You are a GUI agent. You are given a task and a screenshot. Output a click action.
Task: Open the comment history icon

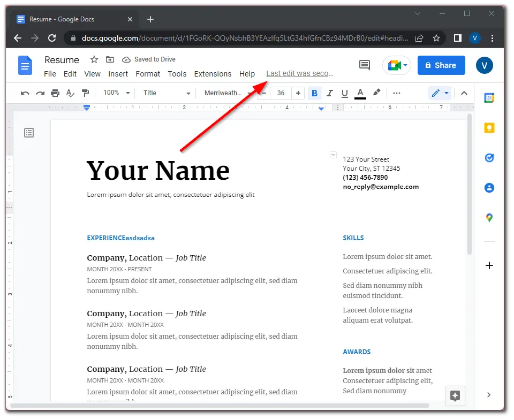[364, 65]
